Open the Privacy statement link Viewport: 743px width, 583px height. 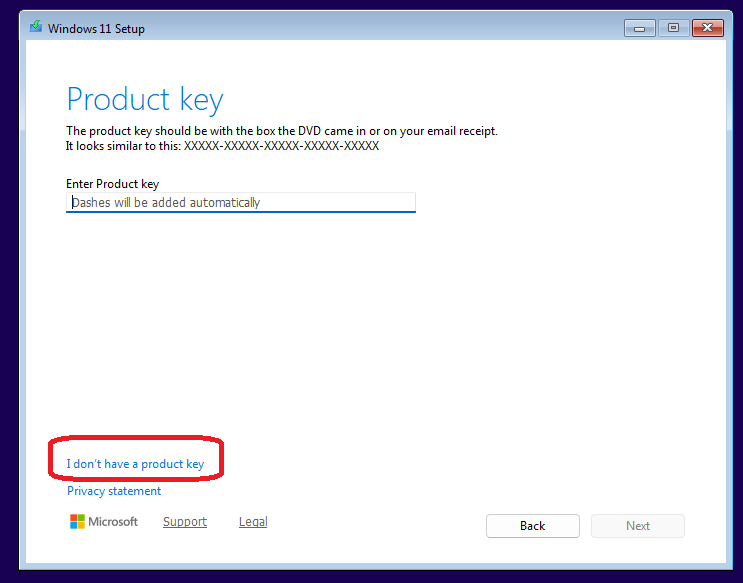[114, 491]
